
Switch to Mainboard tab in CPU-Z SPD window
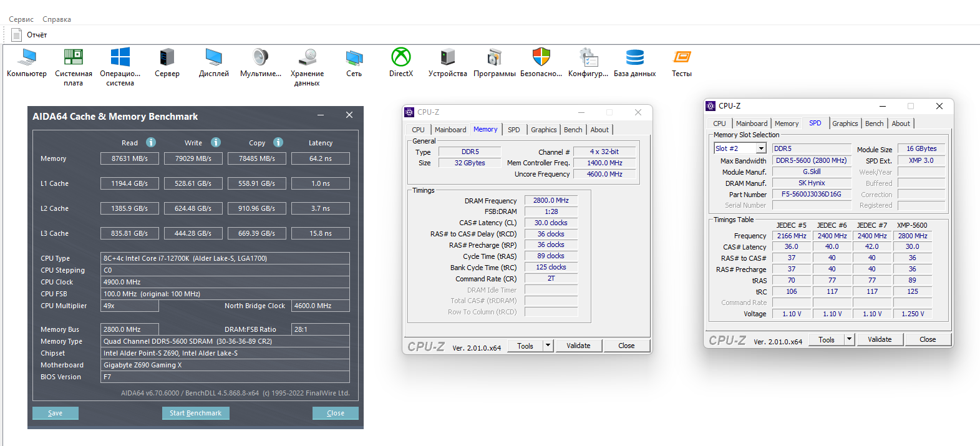pos(752,124)
